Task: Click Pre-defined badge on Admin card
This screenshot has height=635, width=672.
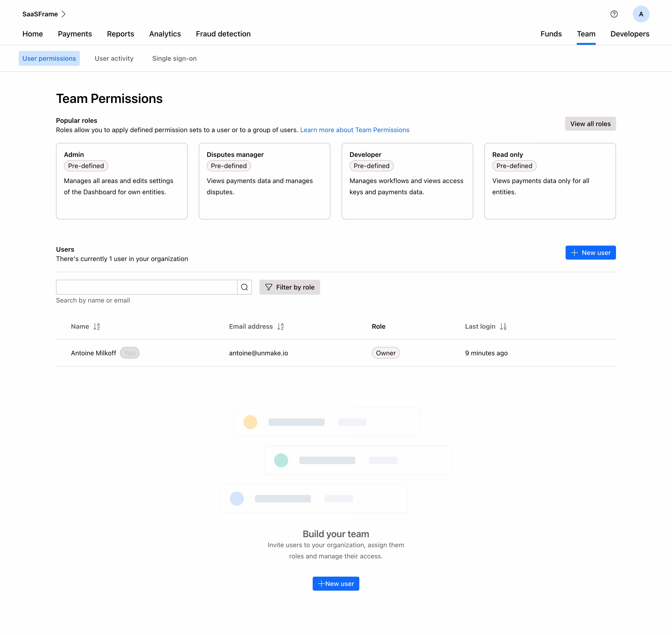Action: [86, 166]
